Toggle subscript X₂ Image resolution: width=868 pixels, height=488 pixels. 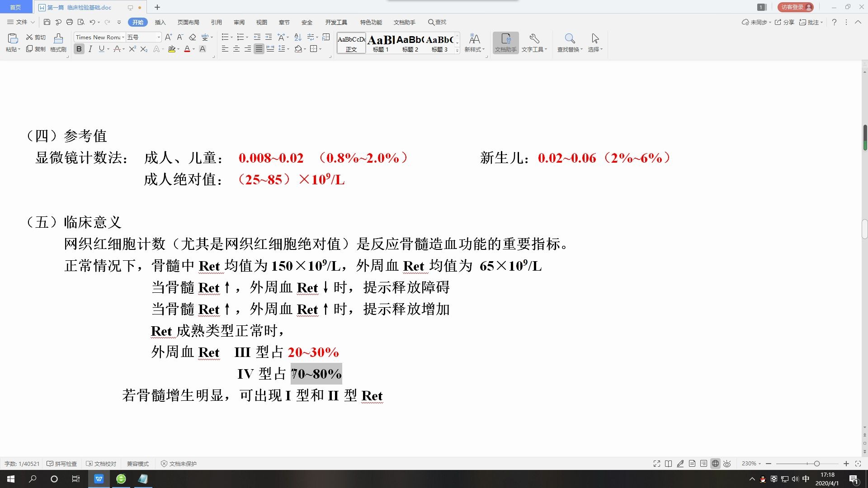click(x=144, y=49)
